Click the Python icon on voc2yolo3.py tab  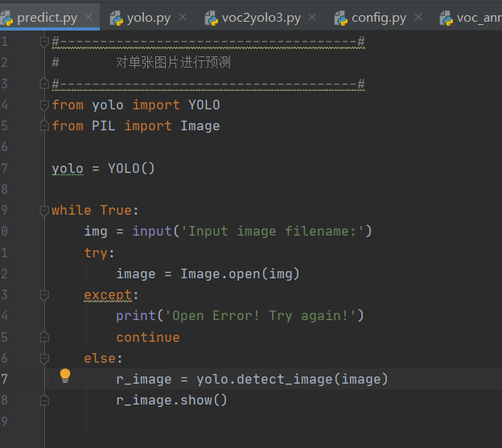pos(212,18)
